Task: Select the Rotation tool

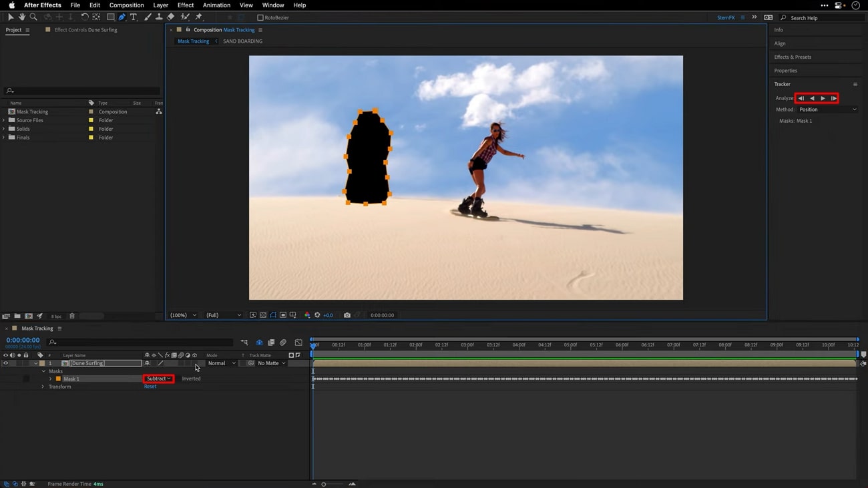Action: click(84, 17)
